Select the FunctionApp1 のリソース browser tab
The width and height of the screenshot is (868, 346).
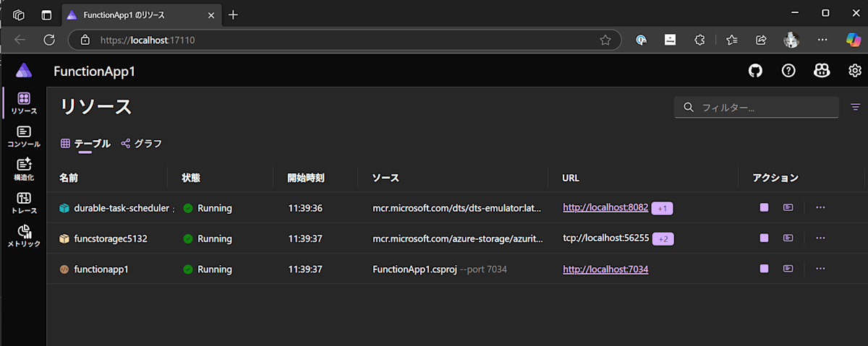[142, 14]
